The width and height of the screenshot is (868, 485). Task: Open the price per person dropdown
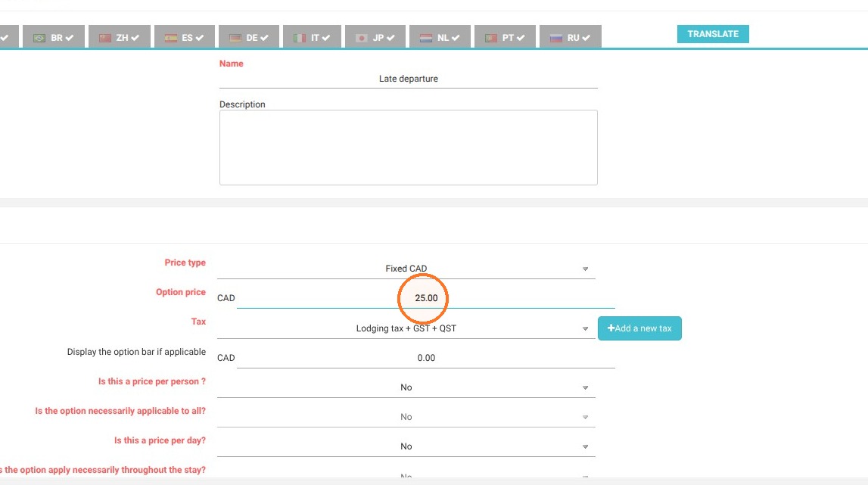pos(406,387)
